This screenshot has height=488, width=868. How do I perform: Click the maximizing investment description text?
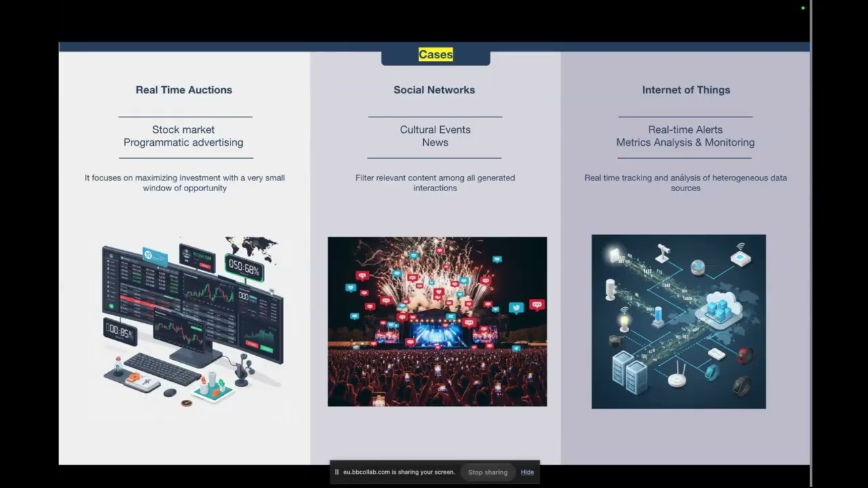coord(184,183)
